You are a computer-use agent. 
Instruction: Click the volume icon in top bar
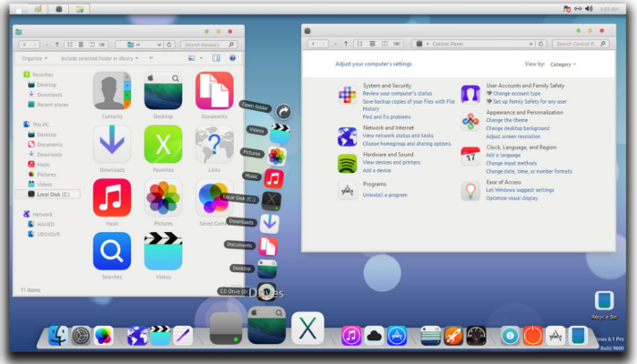pos(589,8)
